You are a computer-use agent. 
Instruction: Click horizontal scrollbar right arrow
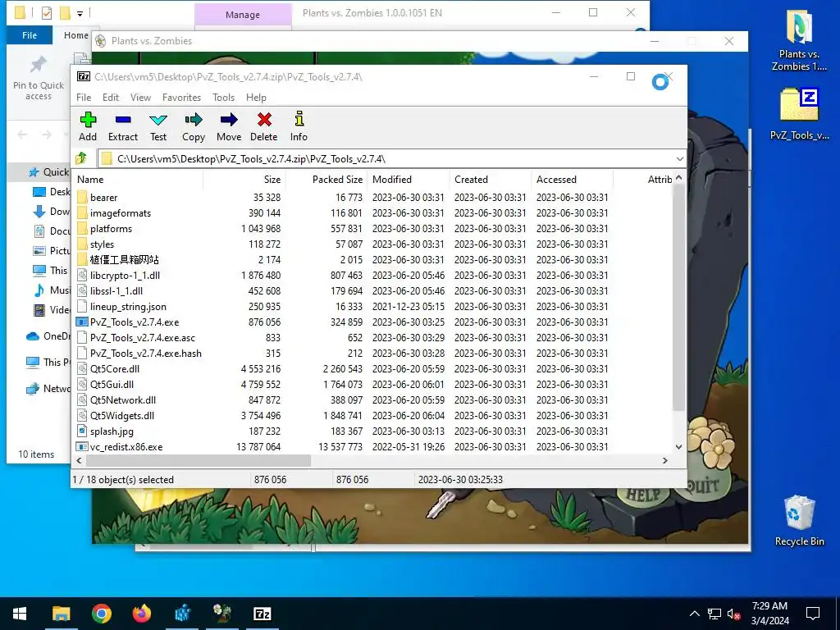pyautogui.click(x=664, y=461)
